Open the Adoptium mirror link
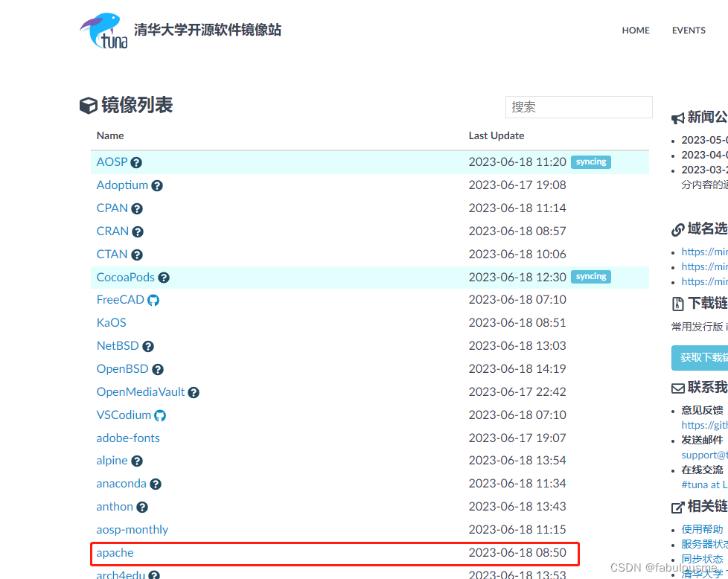728x579 pixels. [x=122, y=185]
